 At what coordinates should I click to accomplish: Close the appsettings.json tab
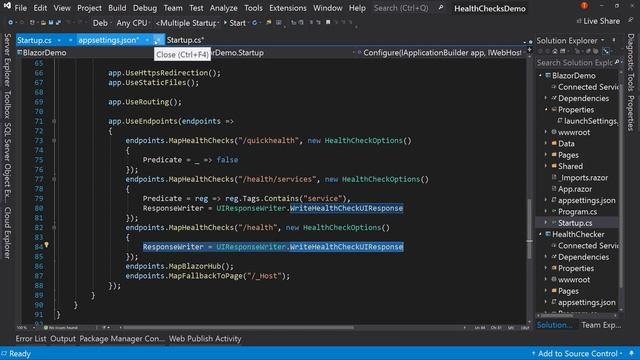157,40
